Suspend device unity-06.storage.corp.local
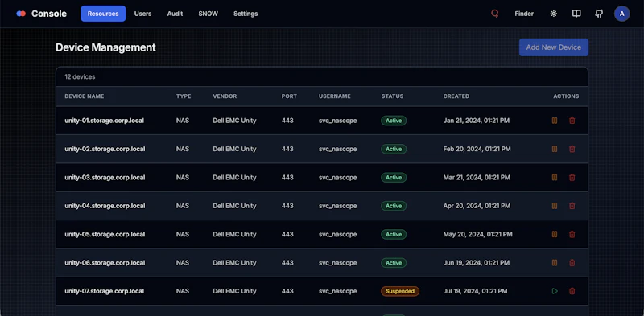644x316 pixels. point(555,263)
